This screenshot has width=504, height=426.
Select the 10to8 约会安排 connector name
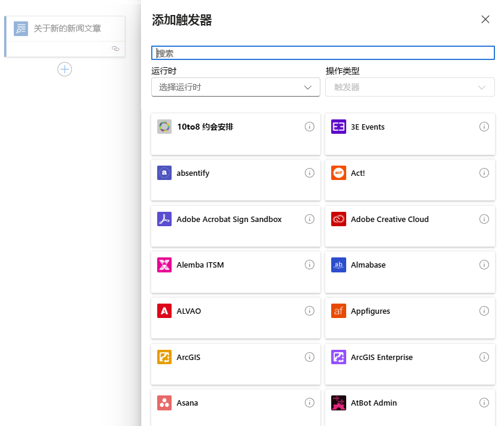205,127
